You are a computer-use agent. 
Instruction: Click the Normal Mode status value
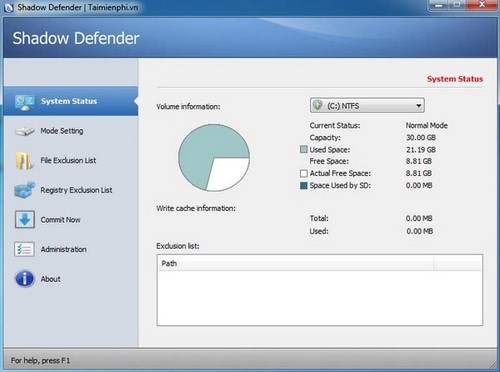coord(426,126)
